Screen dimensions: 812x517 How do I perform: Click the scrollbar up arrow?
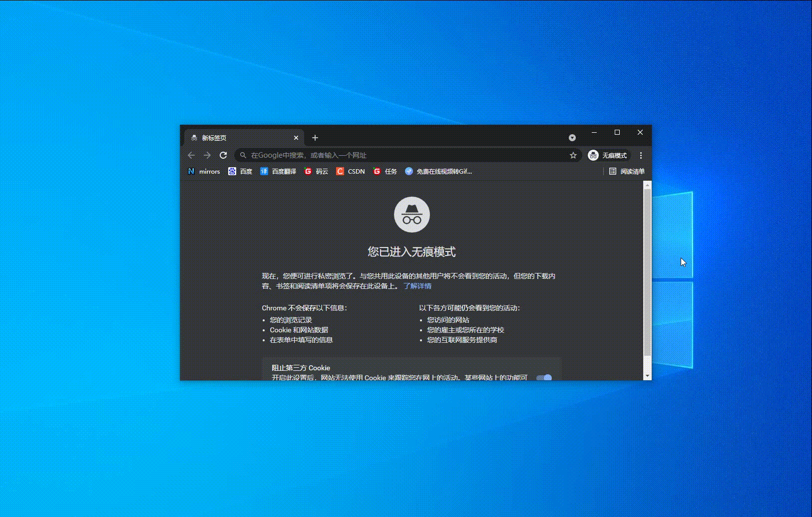click(x=647, y=185)
